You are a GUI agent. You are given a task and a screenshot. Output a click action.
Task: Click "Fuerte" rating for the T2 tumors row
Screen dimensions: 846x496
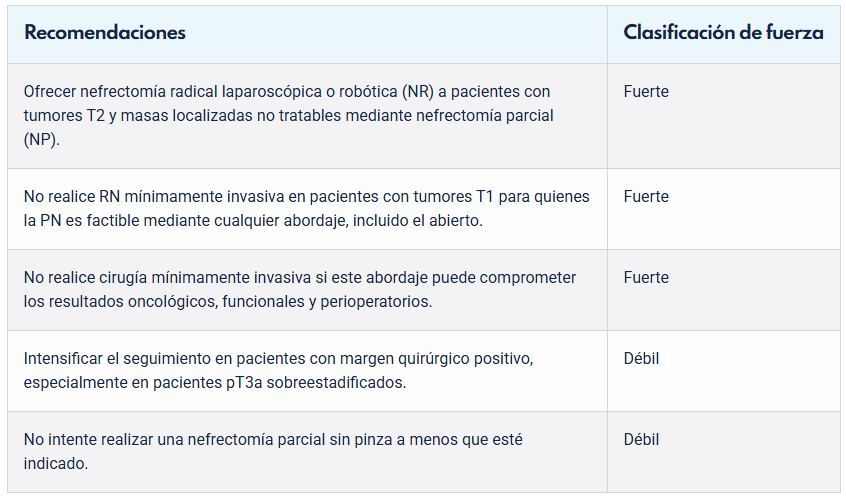[646, 92]
